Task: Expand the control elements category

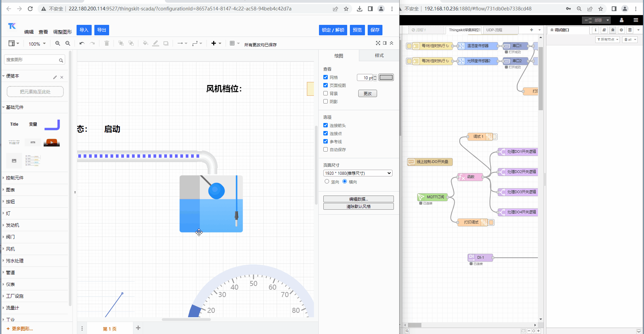Action: coord(15,178)
